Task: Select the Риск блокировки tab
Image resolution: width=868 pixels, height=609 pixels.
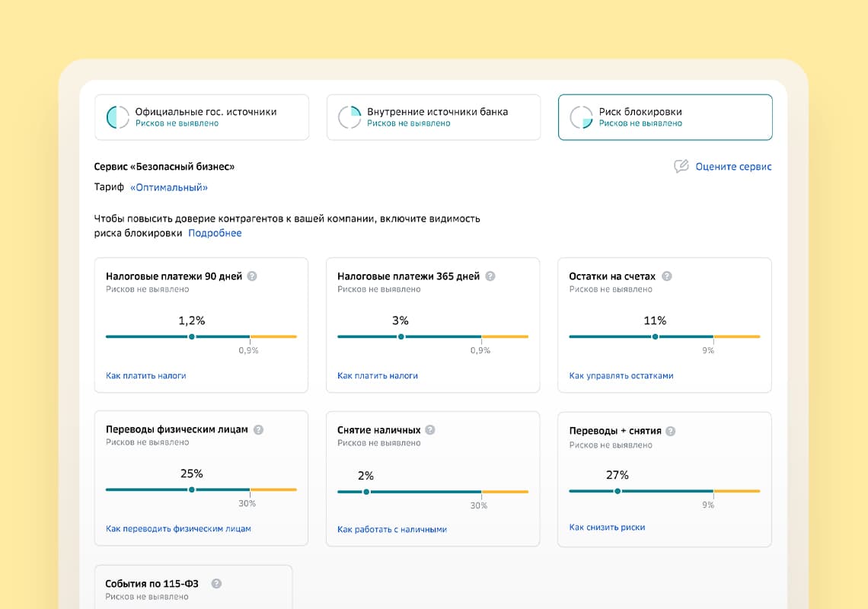Action: coord(665,116)
